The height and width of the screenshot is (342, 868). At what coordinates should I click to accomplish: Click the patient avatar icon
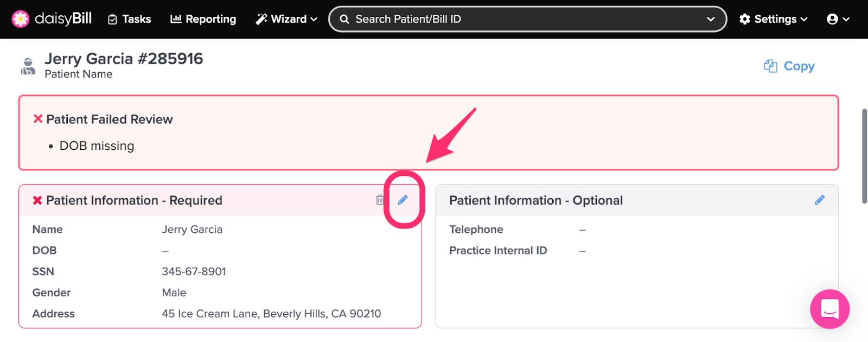click(x=28, y=66)
